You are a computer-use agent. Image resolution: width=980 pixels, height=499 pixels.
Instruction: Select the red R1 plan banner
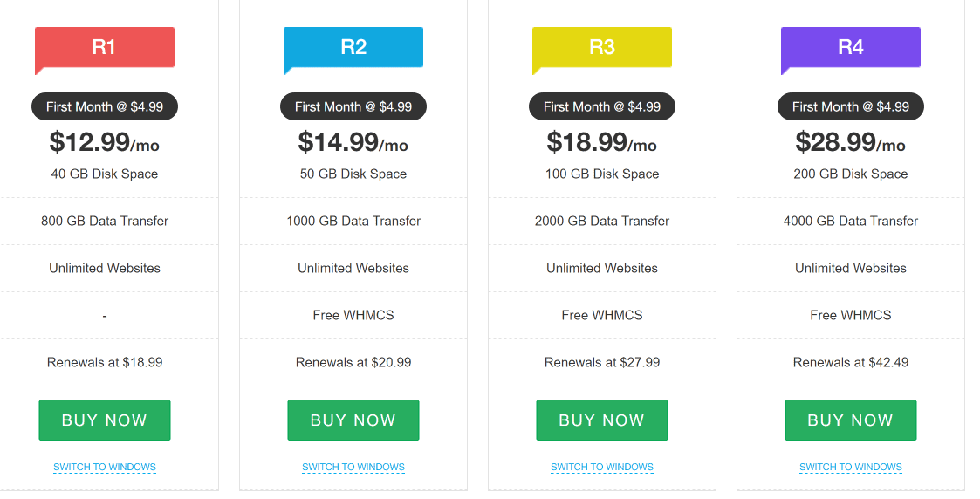click(x=105, y=47)
